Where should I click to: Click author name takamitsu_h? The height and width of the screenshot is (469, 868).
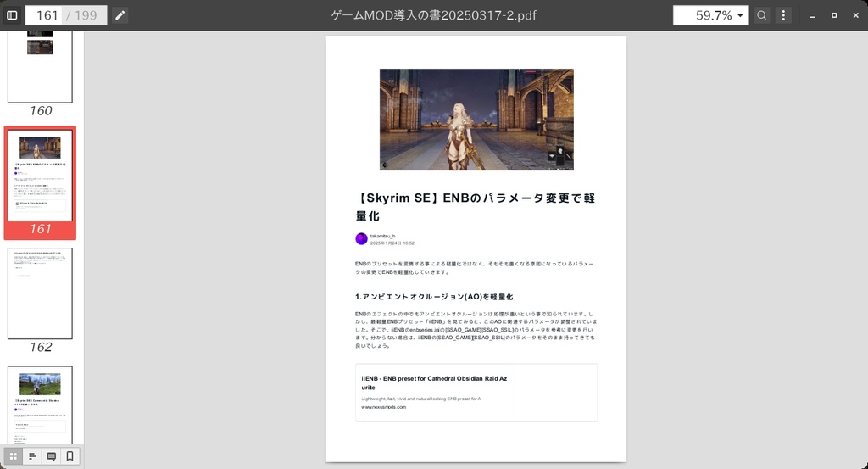pyautogui.click(x=382, y=236)
